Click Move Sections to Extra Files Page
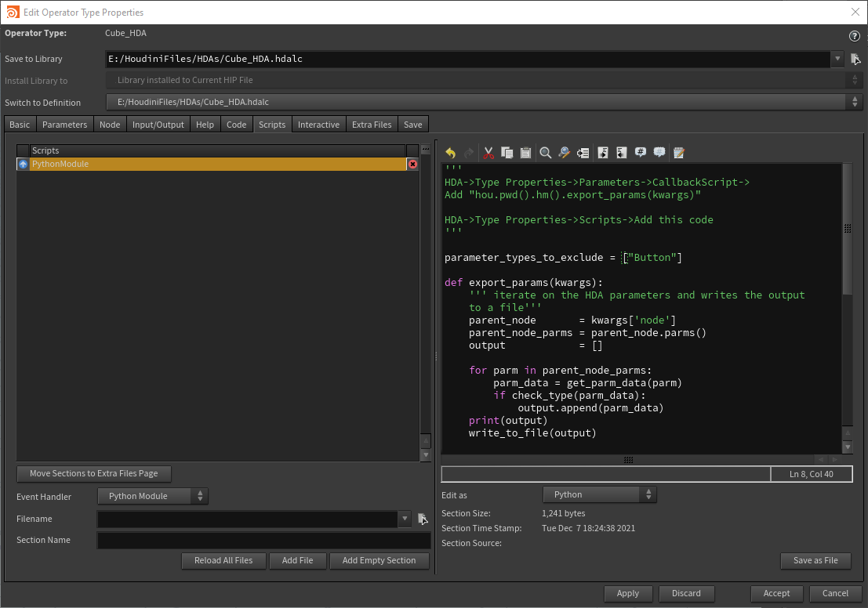This screenshot has height=608, width=868. tap(93, 473)
